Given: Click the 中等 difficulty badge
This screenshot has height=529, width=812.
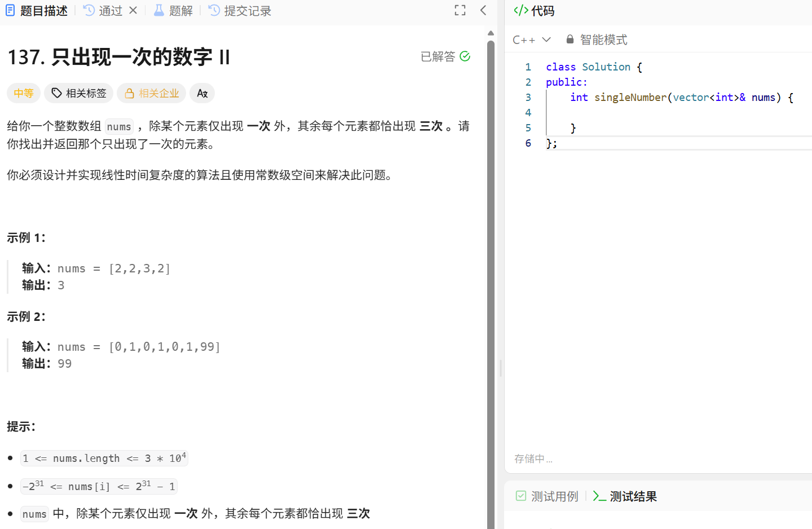Looking at the screenshot, I should 24,93.
